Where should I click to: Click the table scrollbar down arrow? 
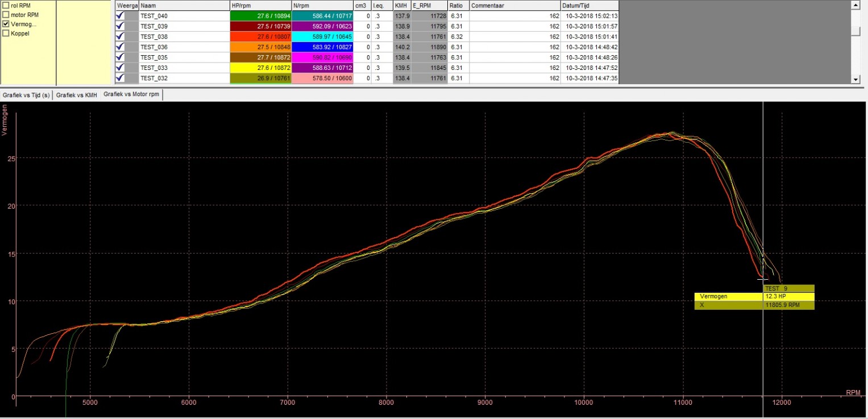(855, 80)
